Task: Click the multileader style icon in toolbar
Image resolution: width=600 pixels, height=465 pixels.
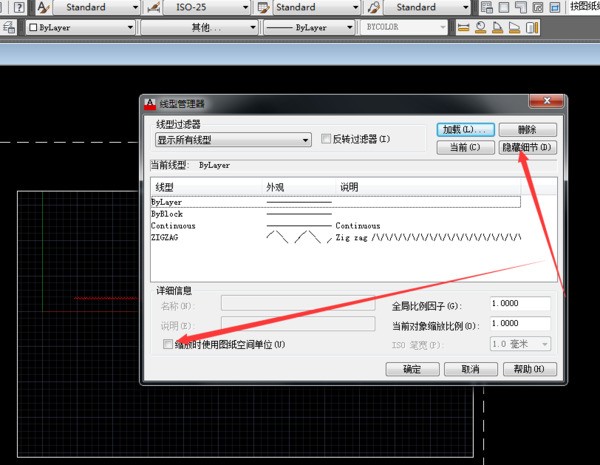Action: click(x=373, y=7)
